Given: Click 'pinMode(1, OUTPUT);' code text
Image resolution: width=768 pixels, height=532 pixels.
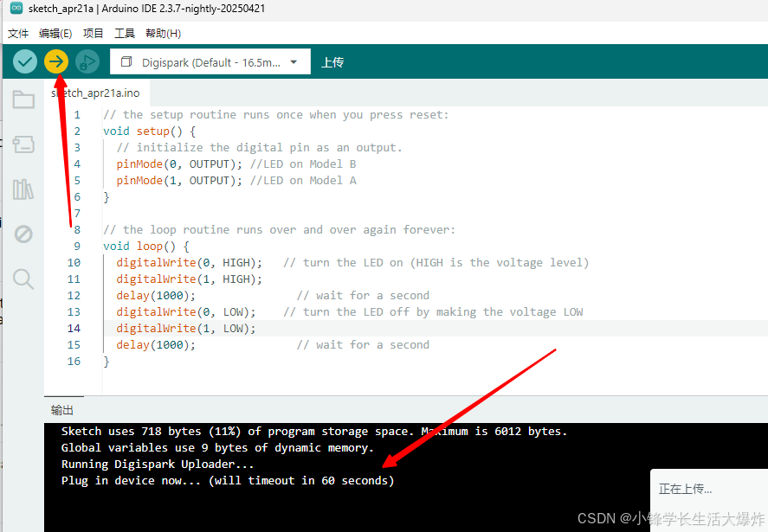Looking at the screenshot, I should pyautogui.click(x=178, y=181).
